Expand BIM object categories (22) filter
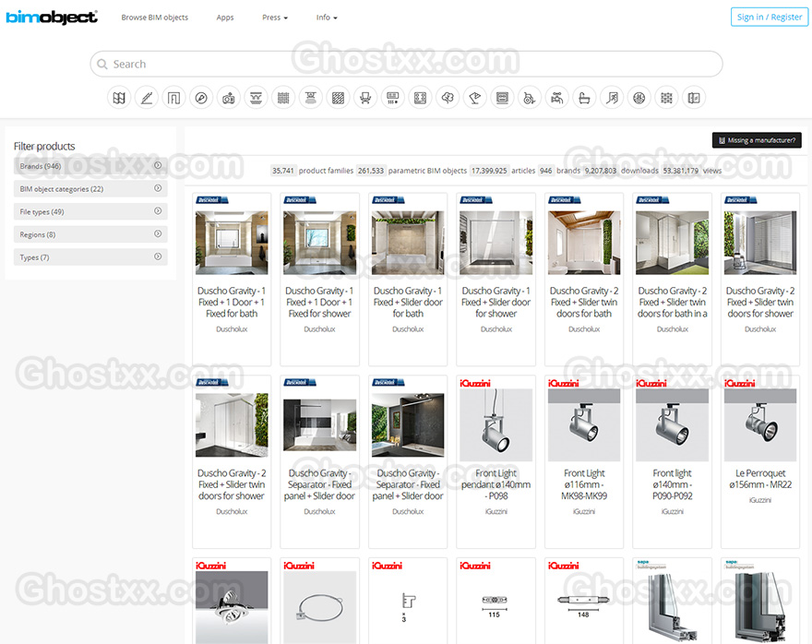The image size is (812, 644). [90, 189]
